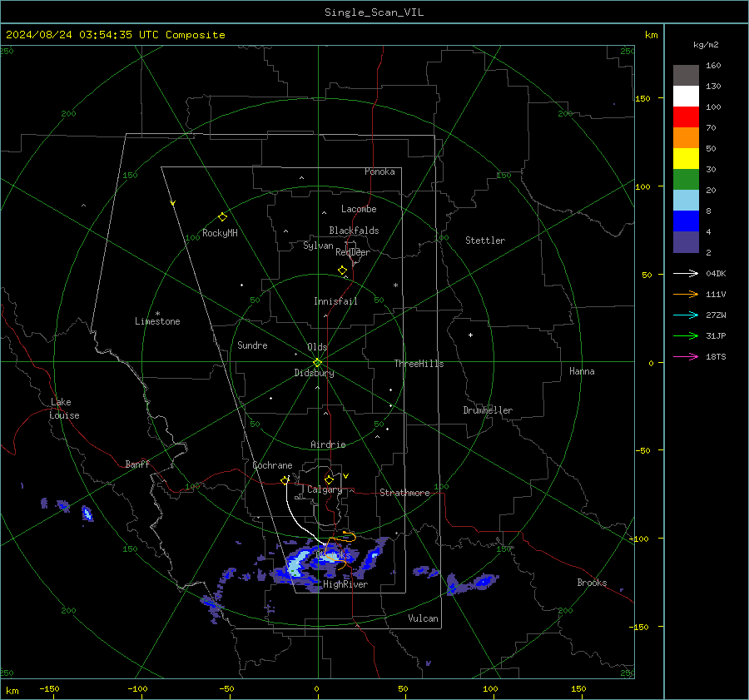Screen dimensions: 749x700
Task: Click the Blackfalds town label
Action: tap(354, 231)
